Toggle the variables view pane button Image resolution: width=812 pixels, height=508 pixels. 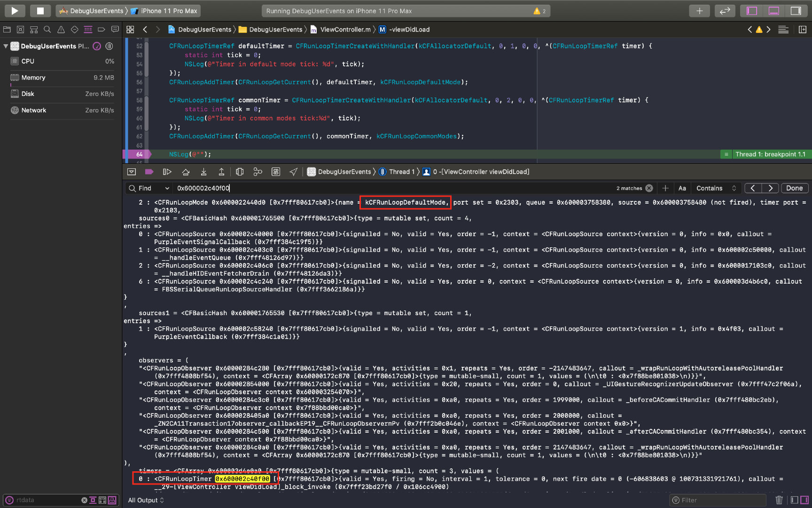point(795,500)
